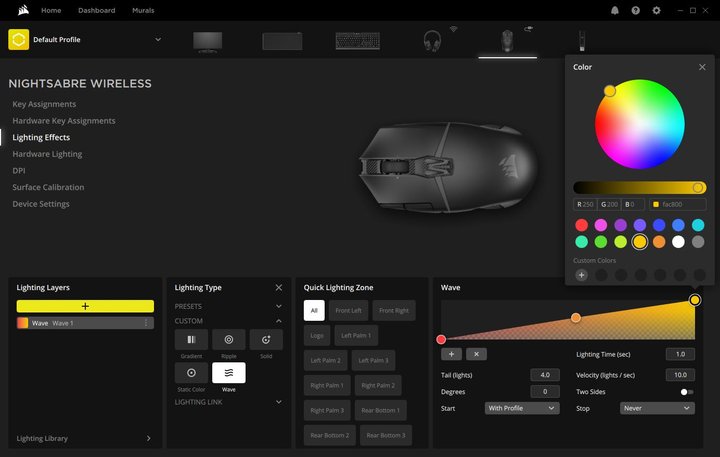Pick the Static Color lighting type
The height and width of the screenshot is (457, 720).
pyautogui.click(x=192, y=374)
